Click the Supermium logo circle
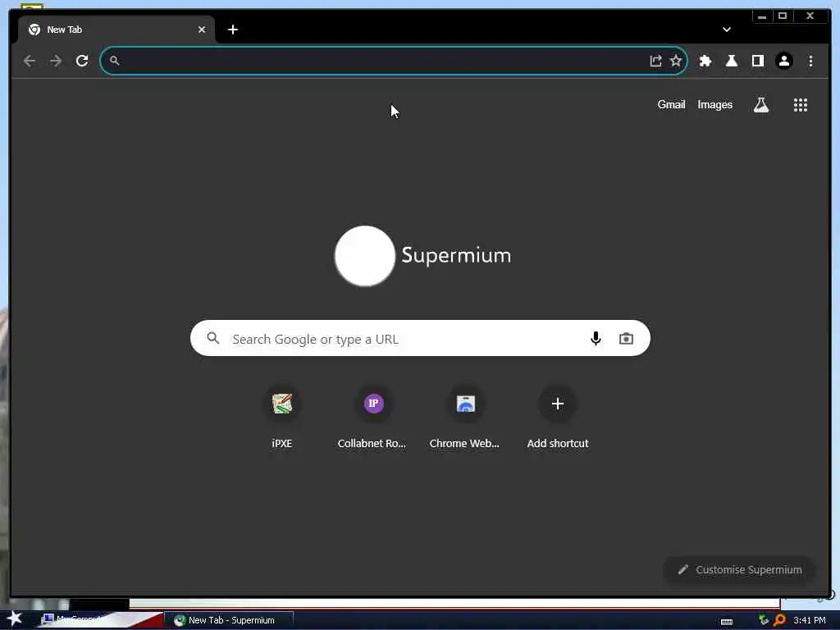This screenshot has width=840, height=630. pyautogui.click(x=365, y=256)
